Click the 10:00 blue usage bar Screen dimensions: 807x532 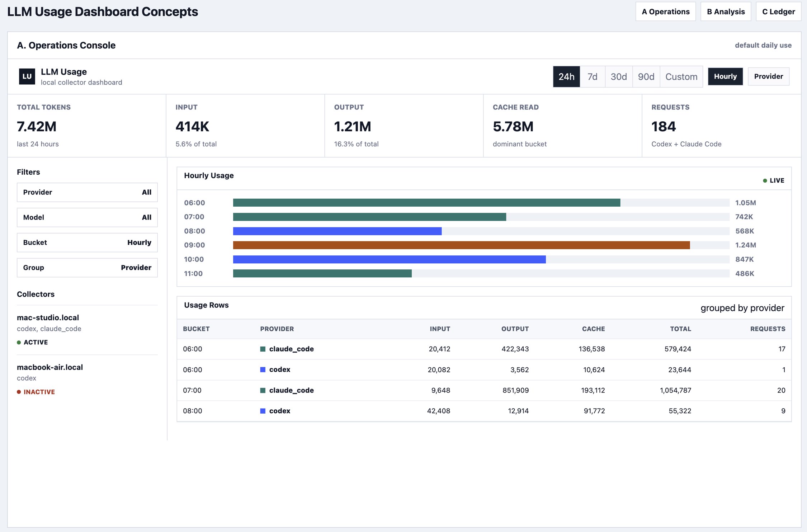click(x=389, y=259)
